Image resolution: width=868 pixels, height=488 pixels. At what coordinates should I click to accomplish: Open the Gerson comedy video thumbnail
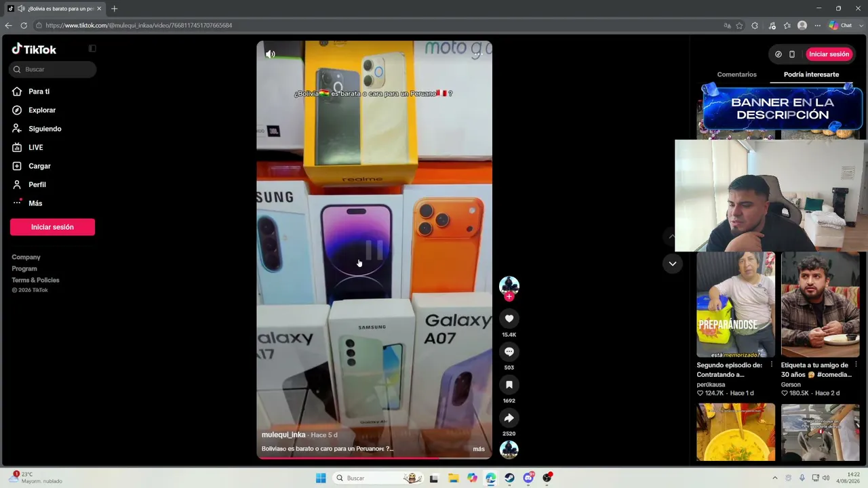[x=821, y=304]
